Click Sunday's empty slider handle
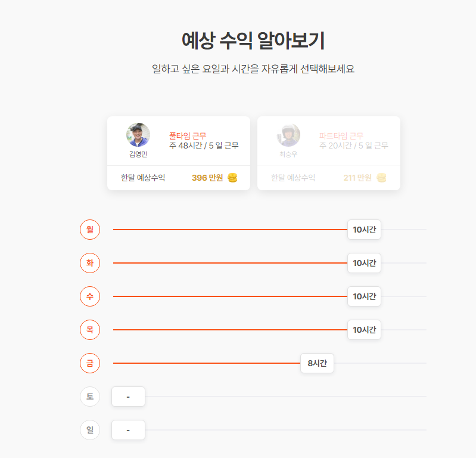The height and width of the screenshot is (458, 476). [x=129, y=430]
